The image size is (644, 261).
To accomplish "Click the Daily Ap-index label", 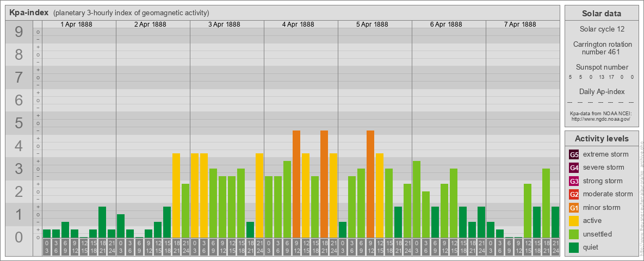I will coord(601,91).
